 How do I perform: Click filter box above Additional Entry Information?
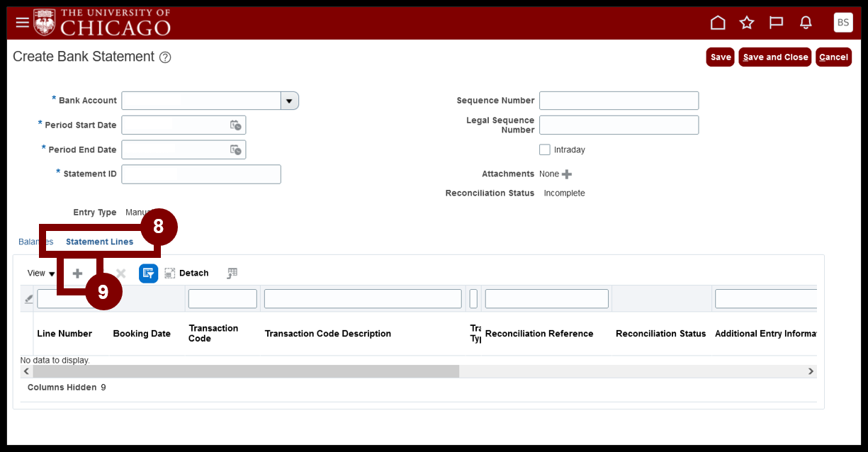[766, 299]
